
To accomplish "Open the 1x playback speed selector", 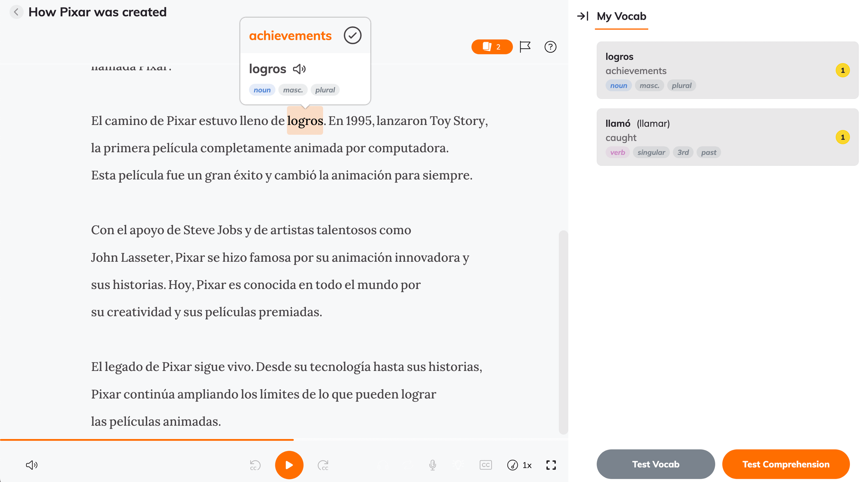I will 520,465.
